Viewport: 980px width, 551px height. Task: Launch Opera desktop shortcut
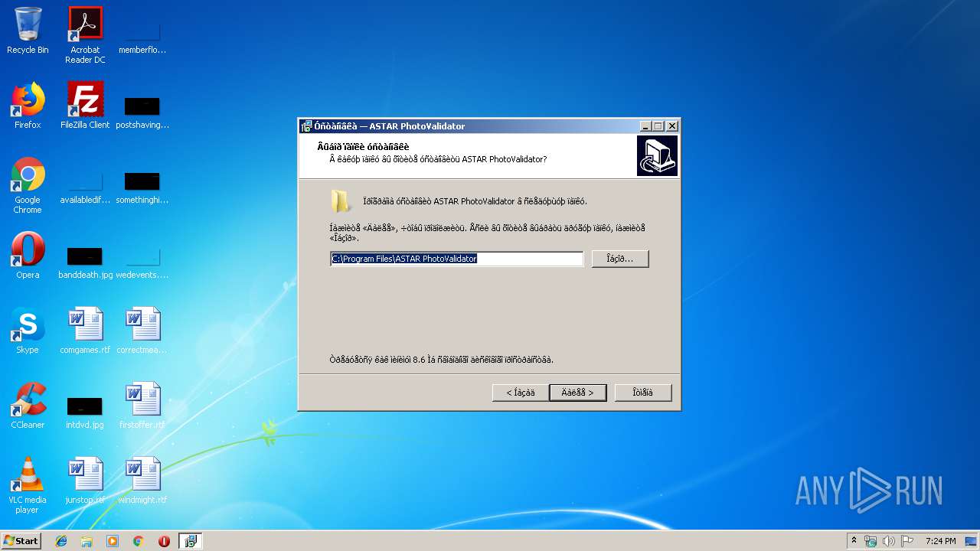click(28, 255)
